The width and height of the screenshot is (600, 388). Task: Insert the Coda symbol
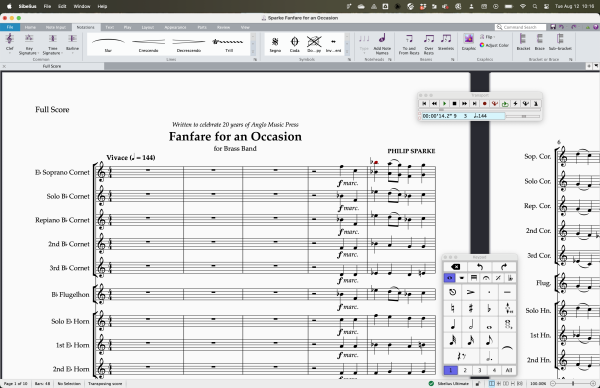pyautogui.click(x=295, y=44)
